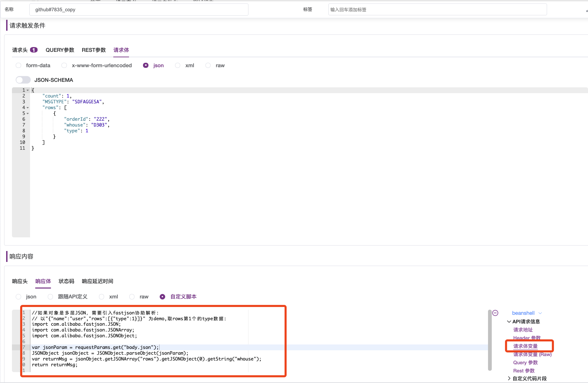
Task: Fold the "rows" array using line 4 arrow
Action: coord(28,107)
